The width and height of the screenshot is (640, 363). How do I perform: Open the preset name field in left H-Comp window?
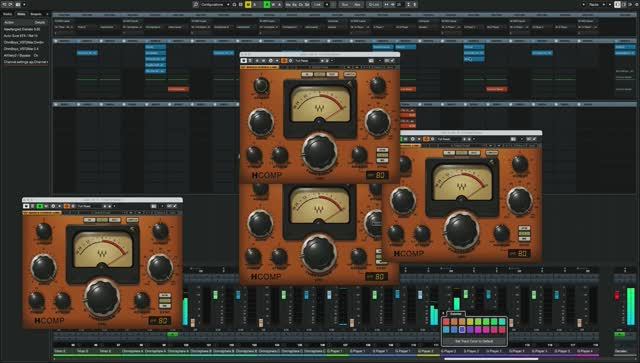tap(89, 206)
